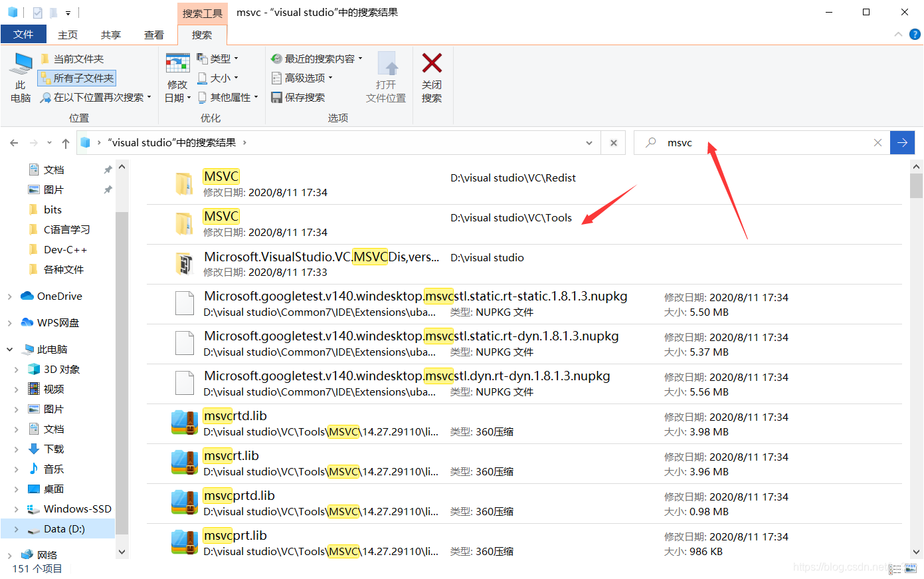This screenshot has width=924, height=579.
Task: Open Other properties (其他属性) dropdown
Action: point(228,98)
